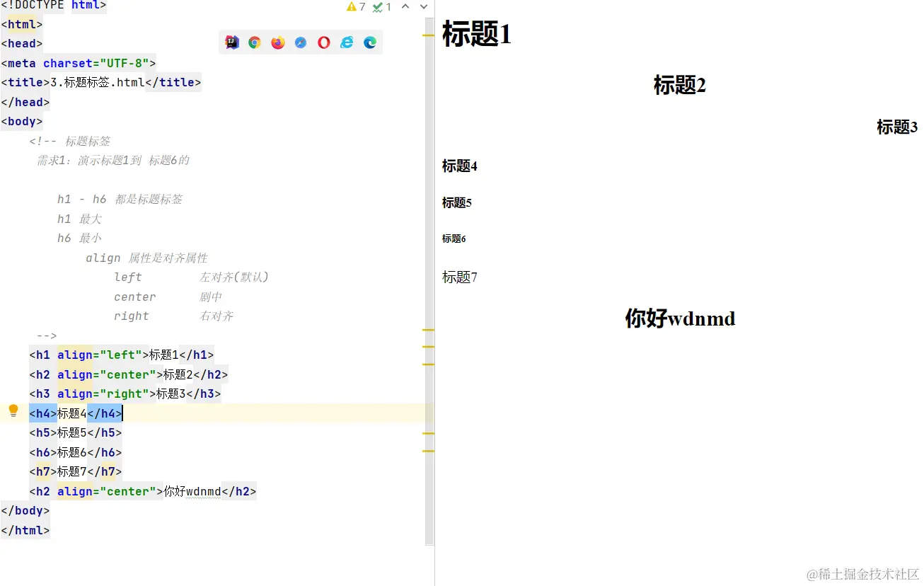Click the misspelled wdnmd word in code
The image size is (924, 586).
pos(204,491)
